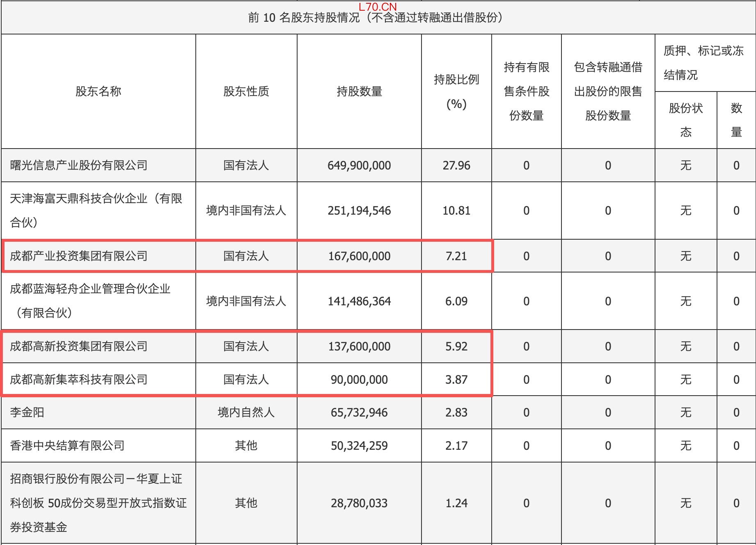Select the 股东名称 column header
This screenshot has width=756, height=545.
tap(99, 91)
